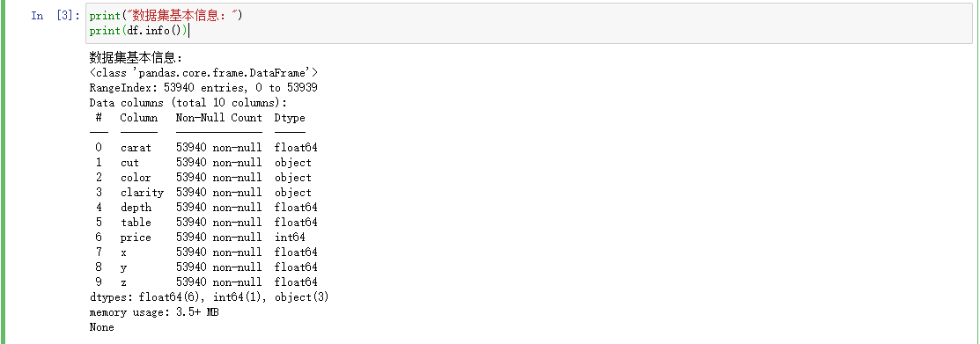
Task: Click the table row's non-null count
Action: 218,223
